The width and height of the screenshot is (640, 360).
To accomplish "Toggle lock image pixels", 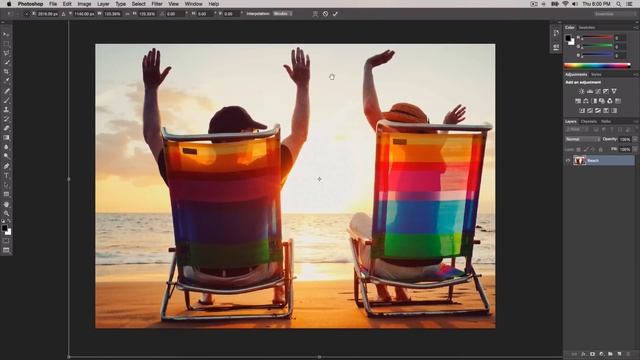I will 586,150.
